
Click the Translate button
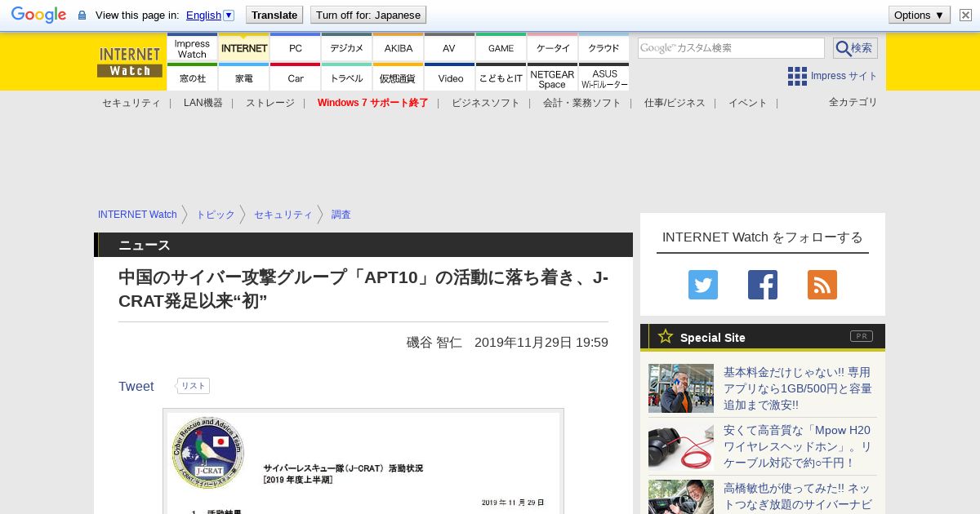[x=274, y=15]
